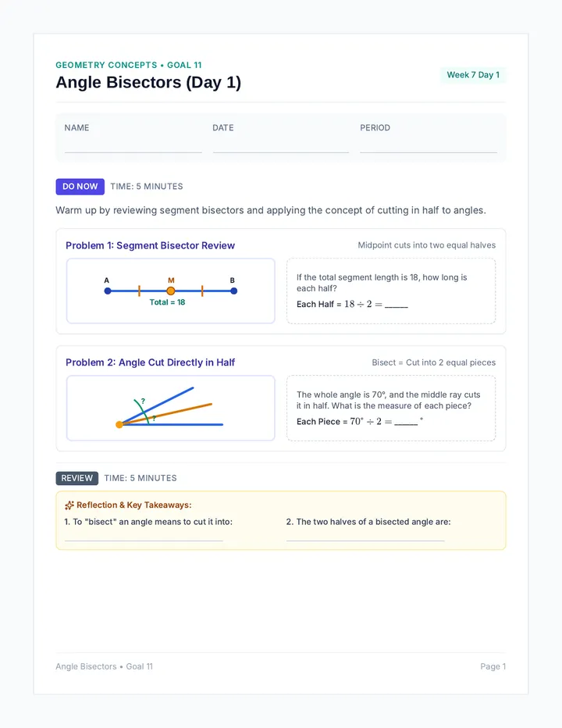Click endpoint B dot on the segment
The image size is (562, 728).
(x=234, y=291)
